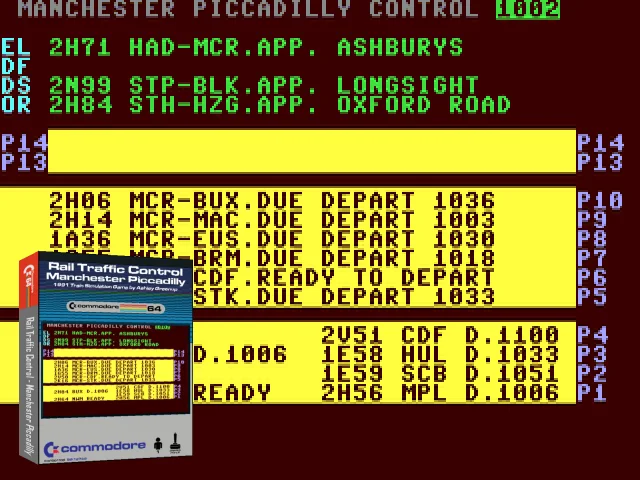
Task: Click the blue Commodore logo at box bottom
Action: (x=94, y=448)
